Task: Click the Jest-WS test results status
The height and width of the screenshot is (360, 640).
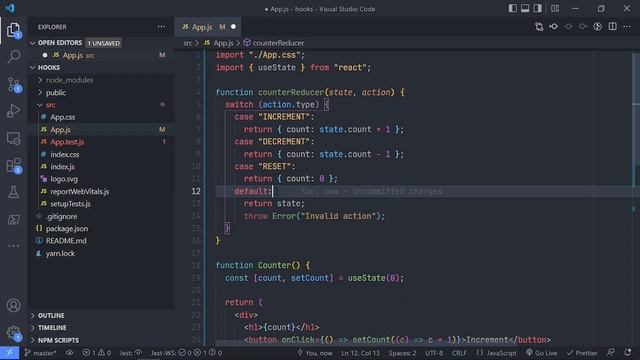Action: (186, 353)
